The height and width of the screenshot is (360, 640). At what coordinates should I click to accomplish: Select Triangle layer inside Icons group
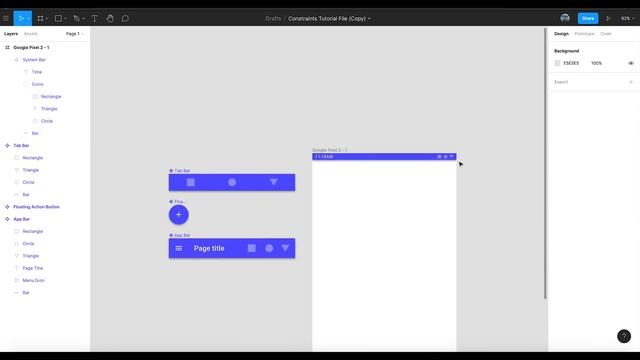pos(49,109)
